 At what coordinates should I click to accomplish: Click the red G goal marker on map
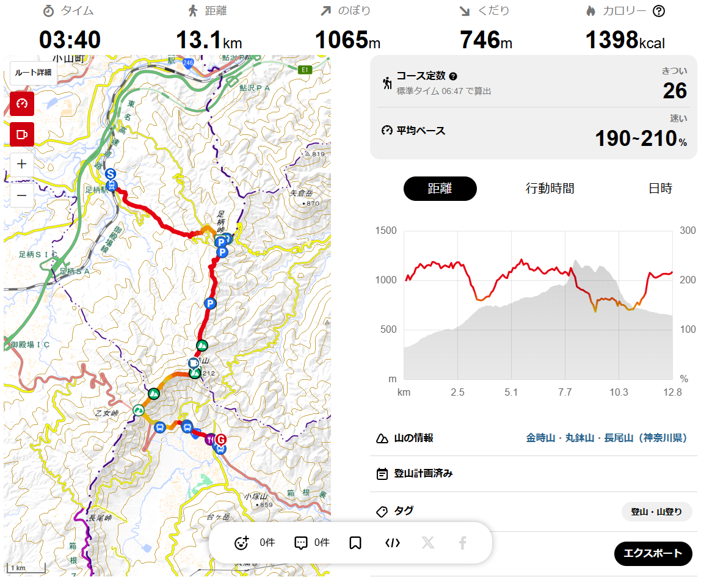coord(220,440)
